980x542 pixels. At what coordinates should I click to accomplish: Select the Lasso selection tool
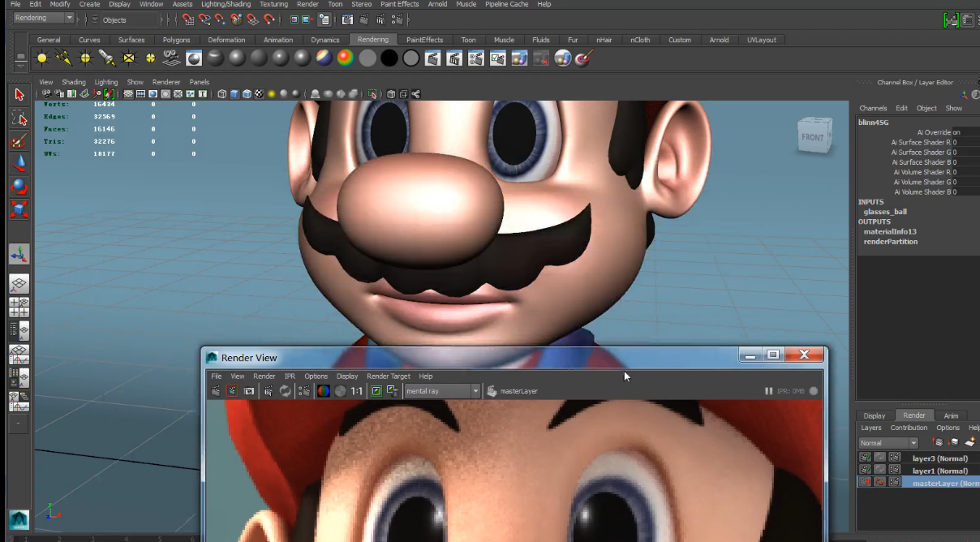point(19,119)
